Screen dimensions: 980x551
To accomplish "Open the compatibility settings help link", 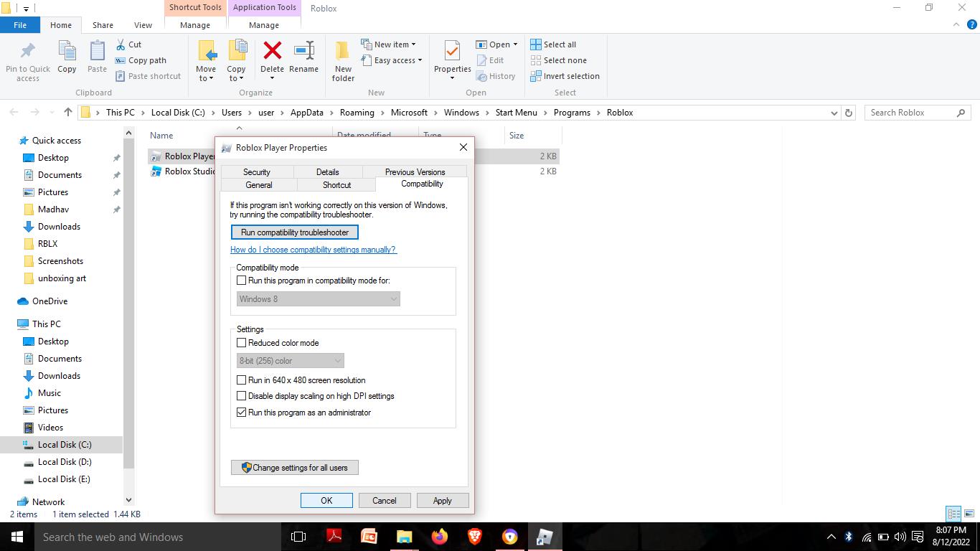I will click(x=313, y=250).
